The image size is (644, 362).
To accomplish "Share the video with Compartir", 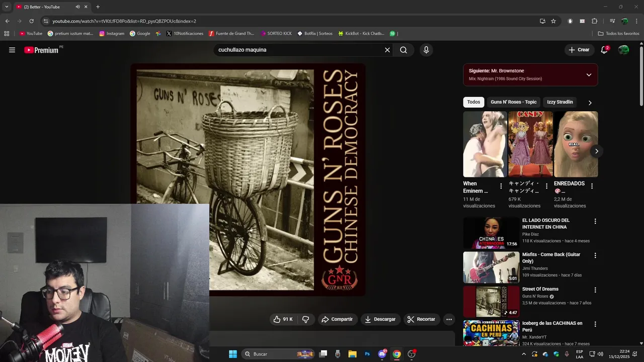I will click(x=337, y=319).
